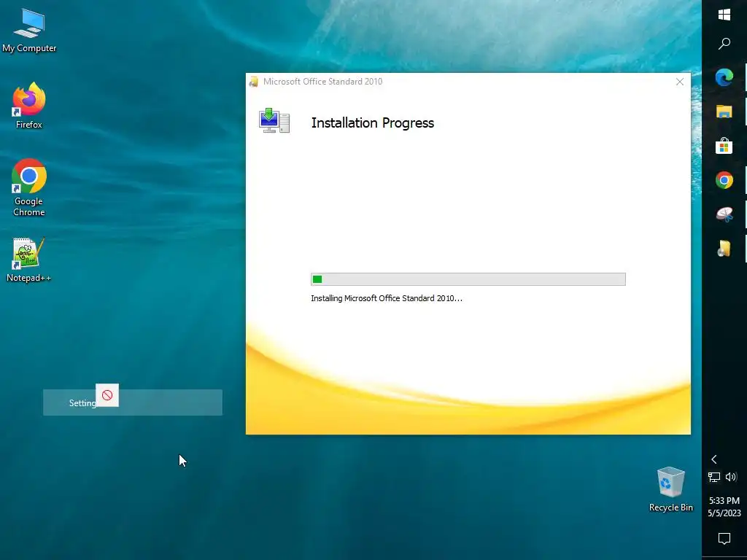Open the notification action center icon
The width and height of the screenshot is (747, 560).
pyautogui.click(x=724, y=539)
